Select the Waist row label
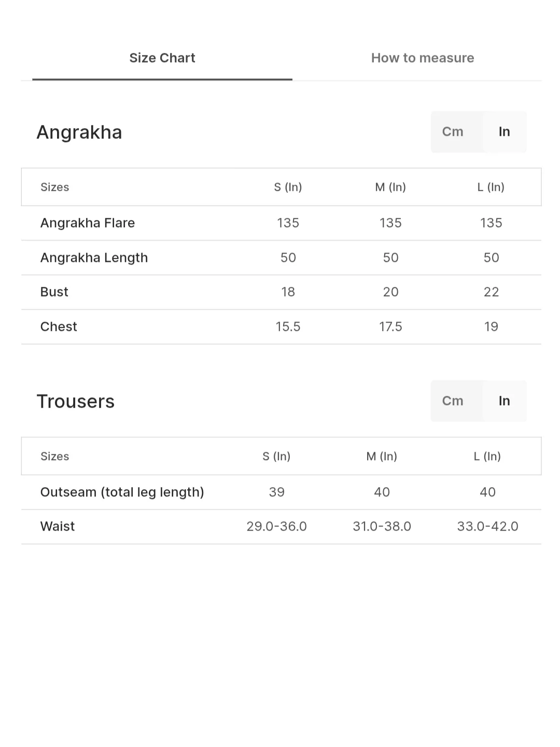Image resolution: width=560 pixels, height=747 pixels. click(x=58, y=527)
